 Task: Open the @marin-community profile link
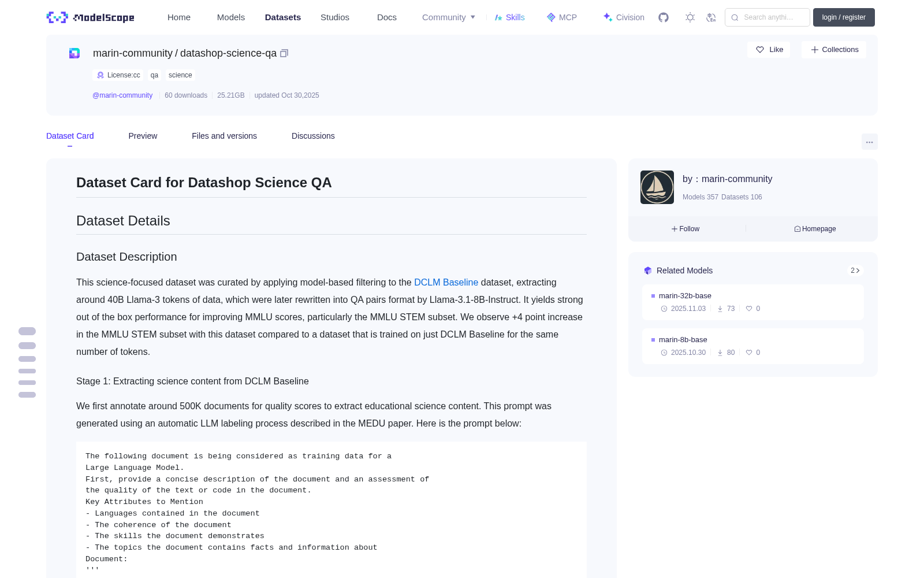pos(122,95)
